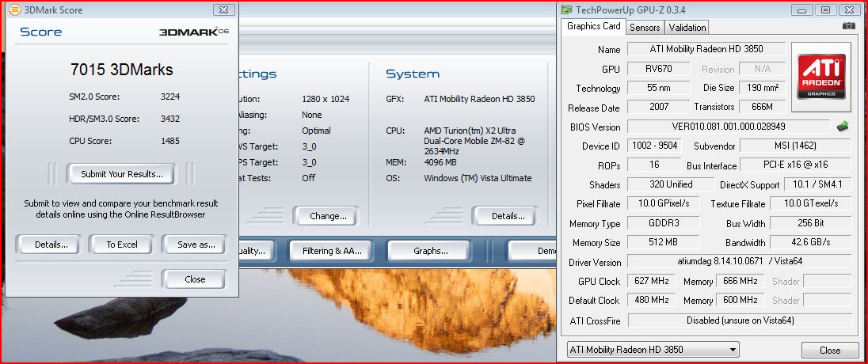
Task: Click the Shaders 320 Unified field
Action: point(670,184)
